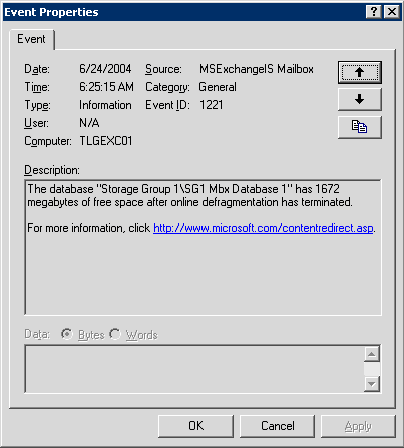Image resolution: width=404 pixels, height=448 pixels.
Task: Close the Event Properties dialog
Action: [392, 12]
